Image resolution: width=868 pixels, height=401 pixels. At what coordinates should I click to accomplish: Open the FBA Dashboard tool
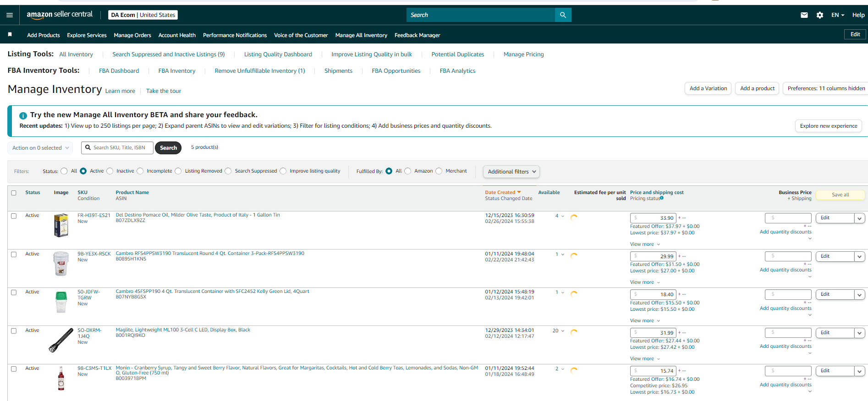click(x=119, y=71)
